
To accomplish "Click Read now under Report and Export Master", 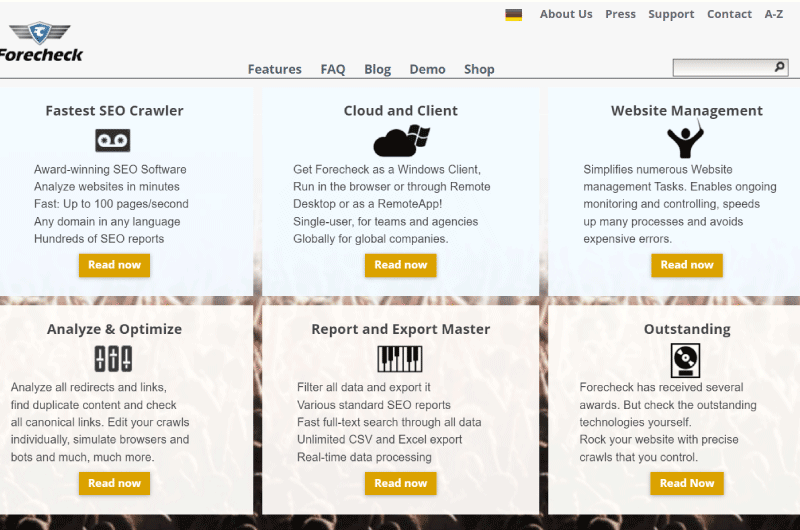I will click(401, 483).
